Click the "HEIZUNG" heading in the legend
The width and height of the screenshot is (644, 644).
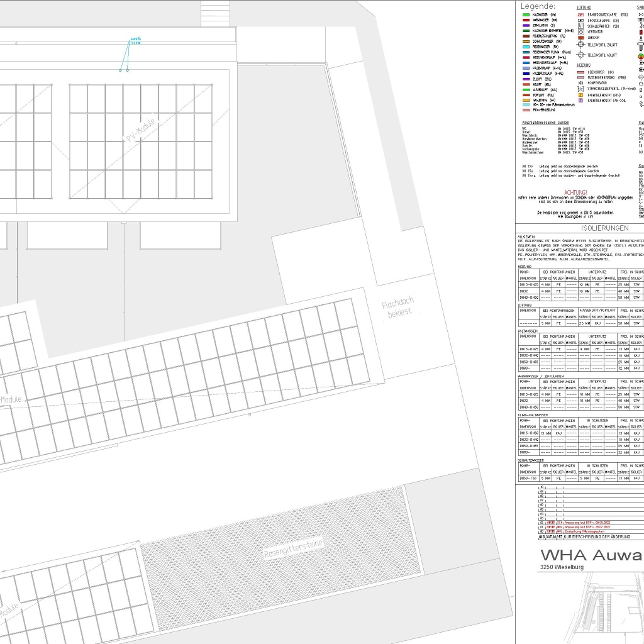point(584,65)
